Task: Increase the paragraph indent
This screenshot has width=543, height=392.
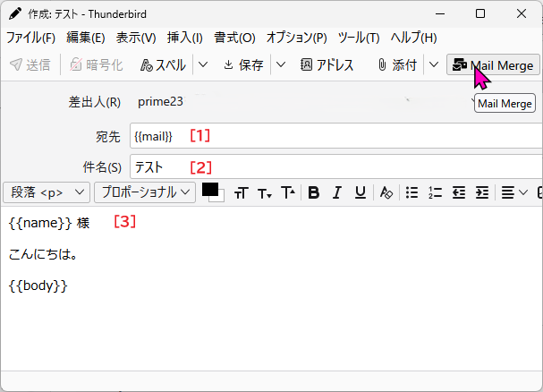Action: 481,192
